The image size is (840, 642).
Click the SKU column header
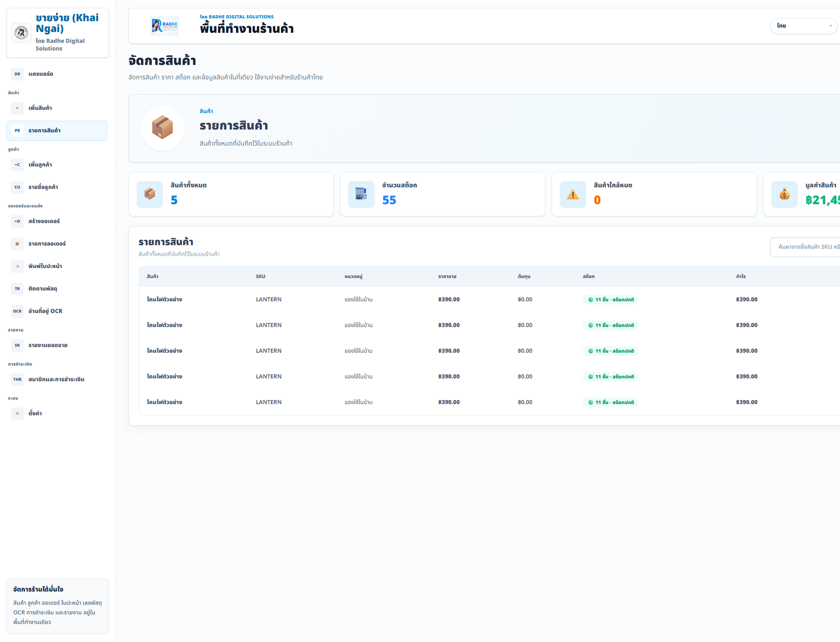[261, 276]
